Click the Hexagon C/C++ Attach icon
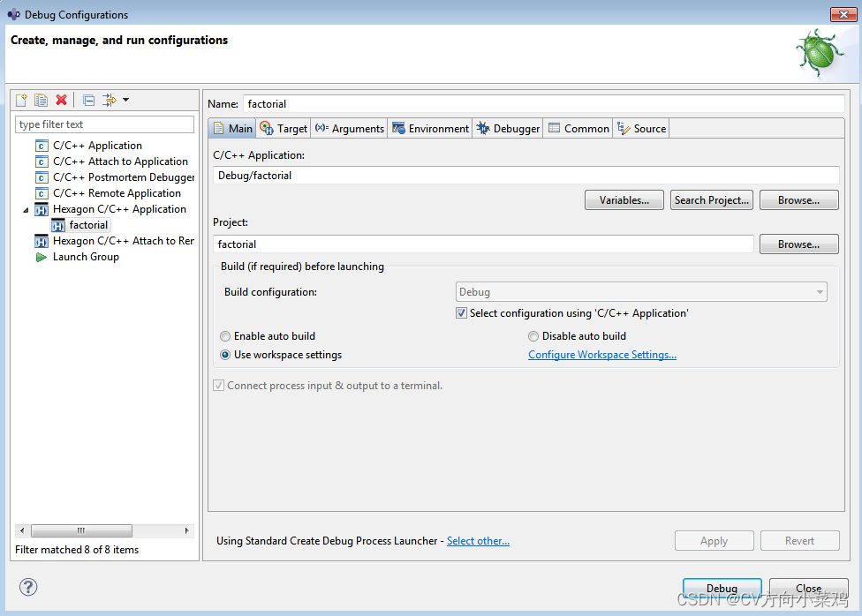Viewport: 862px width, 616px height. [x=42, y=241]
